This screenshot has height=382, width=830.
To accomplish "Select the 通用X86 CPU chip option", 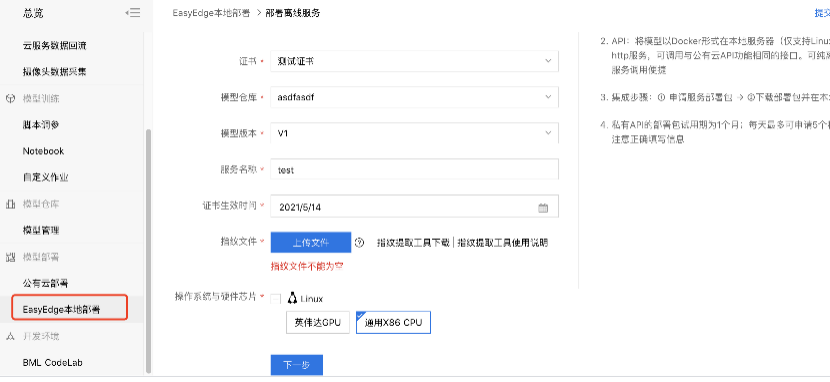I will coord(393,322).
